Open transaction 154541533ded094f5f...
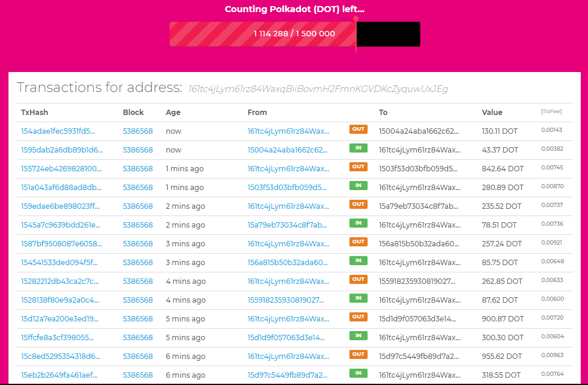The width and height of the screenshot is (588, 385). pos(59,262)
